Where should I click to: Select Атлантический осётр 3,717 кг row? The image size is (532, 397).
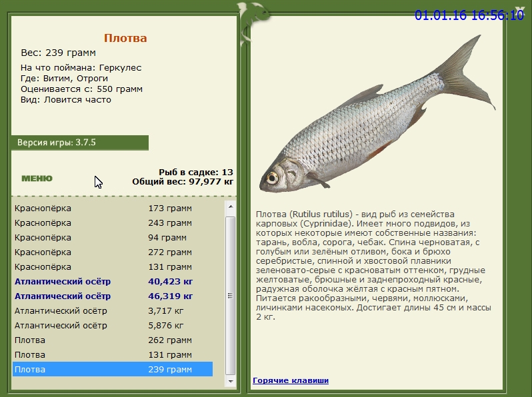click(113, 310)
